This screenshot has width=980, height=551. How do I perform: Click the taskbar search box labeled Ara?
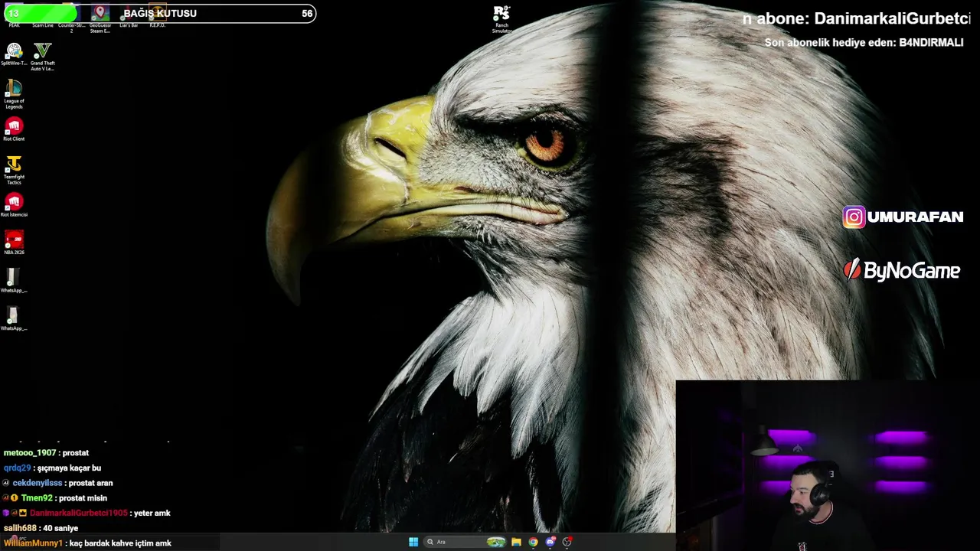[x=466, y=542]
